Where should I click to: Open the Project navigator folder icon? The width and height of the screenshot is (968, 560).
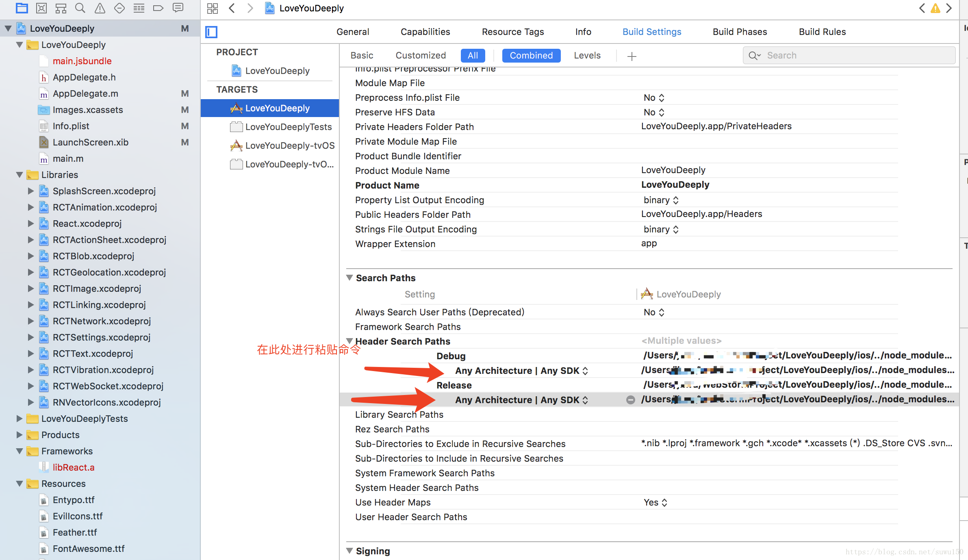tap(22, 8)
